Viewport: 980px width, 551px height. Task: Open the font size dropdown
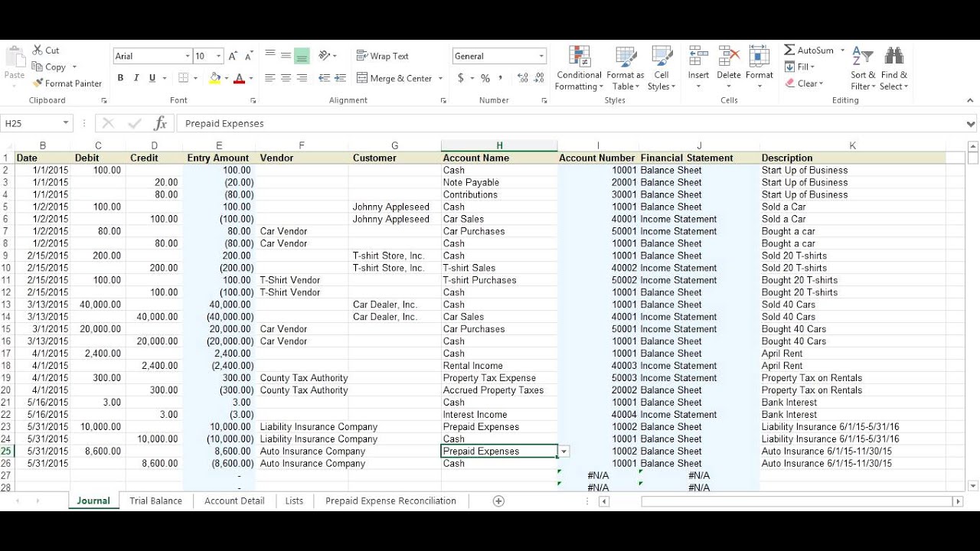pyautogui.click(x=218, y=56)
